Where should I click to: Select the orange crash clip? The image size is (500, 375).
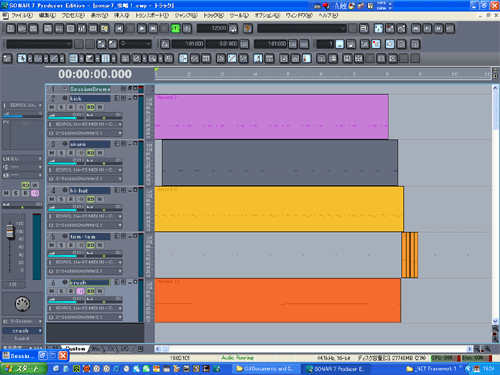coord(278,301)
